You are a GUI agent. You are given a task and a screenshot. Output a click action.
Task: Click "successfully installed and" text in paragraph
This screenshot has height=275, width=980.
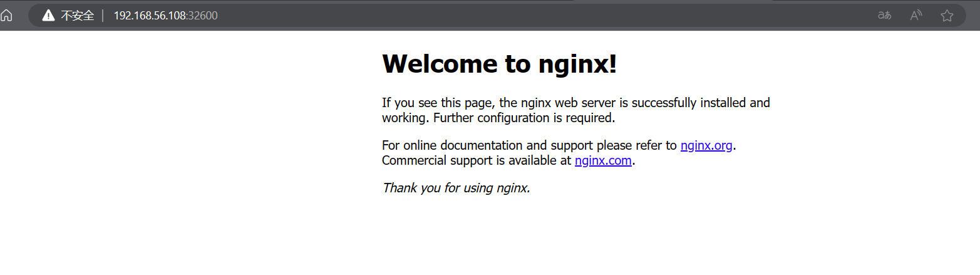[701, 103]
